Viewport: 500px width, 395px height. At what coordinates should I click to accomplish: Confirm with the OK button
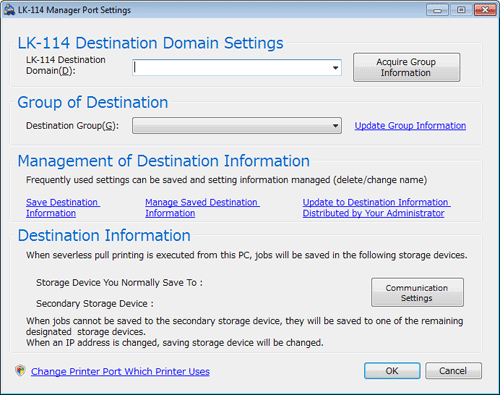(392, 371)
